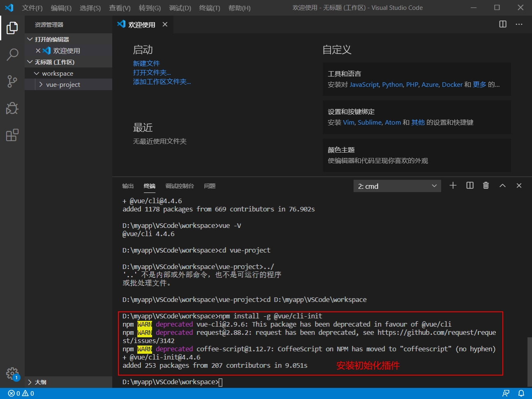Click the Python language link
Screen dimensions: 532x399
[x=393, y=84]
